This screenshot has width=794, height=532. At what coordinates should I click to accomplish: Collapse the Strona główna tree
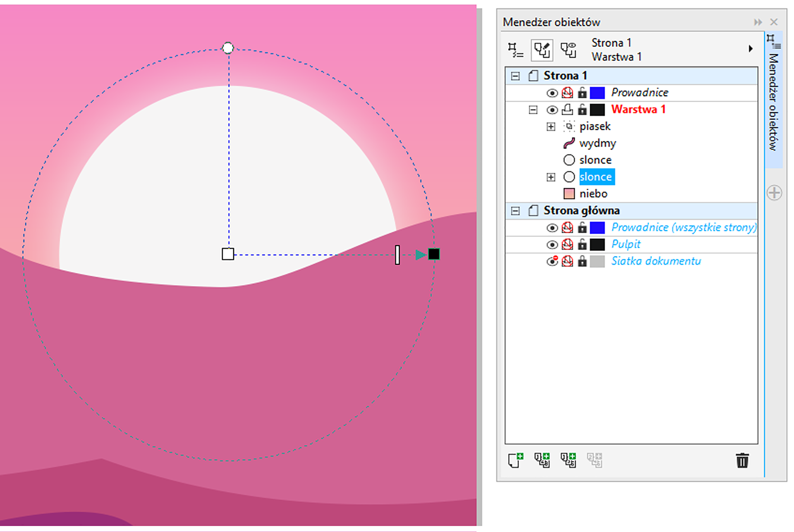(x=515, y=211)
